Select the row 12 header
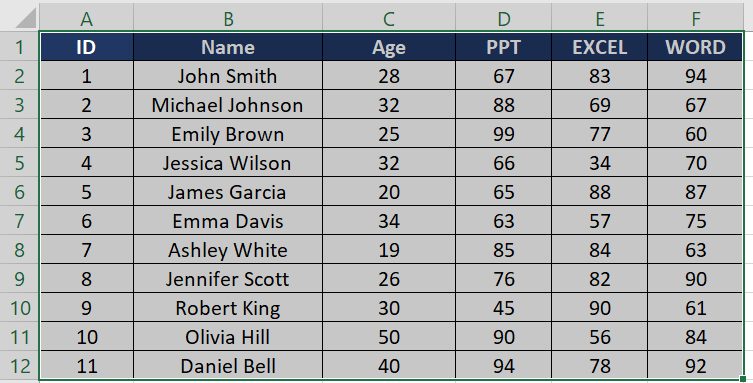Viewport: 753px width, 383px height. (19, 366)
